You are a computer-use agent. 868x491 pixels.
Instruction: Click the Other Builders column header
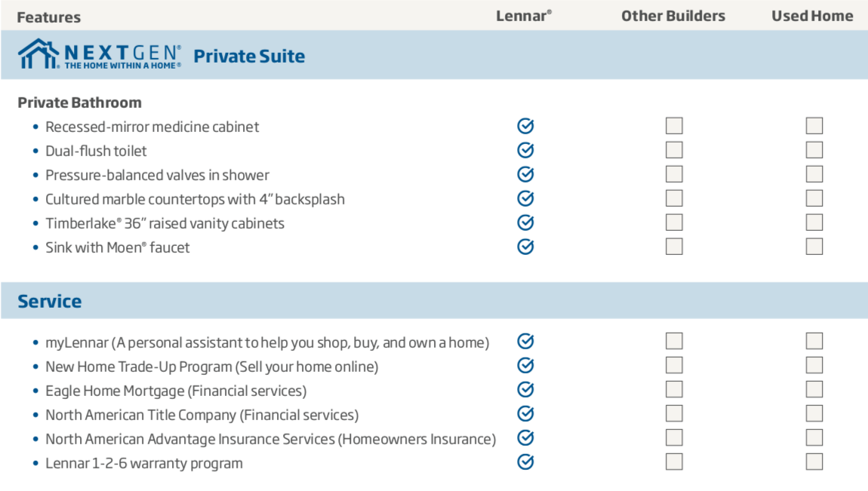[x=673, y=16]
